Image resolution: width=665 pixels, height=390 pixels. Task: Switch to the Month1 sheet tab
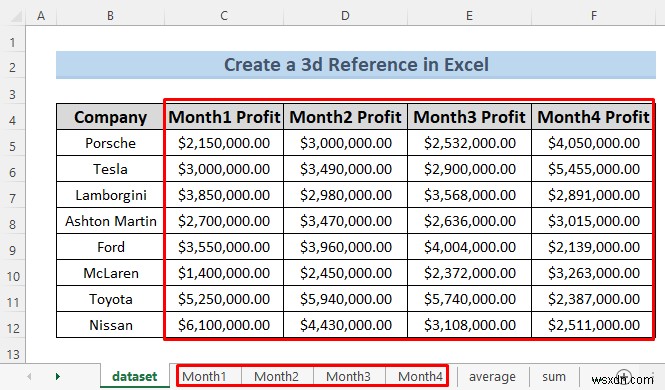click(x=204, y=376)
